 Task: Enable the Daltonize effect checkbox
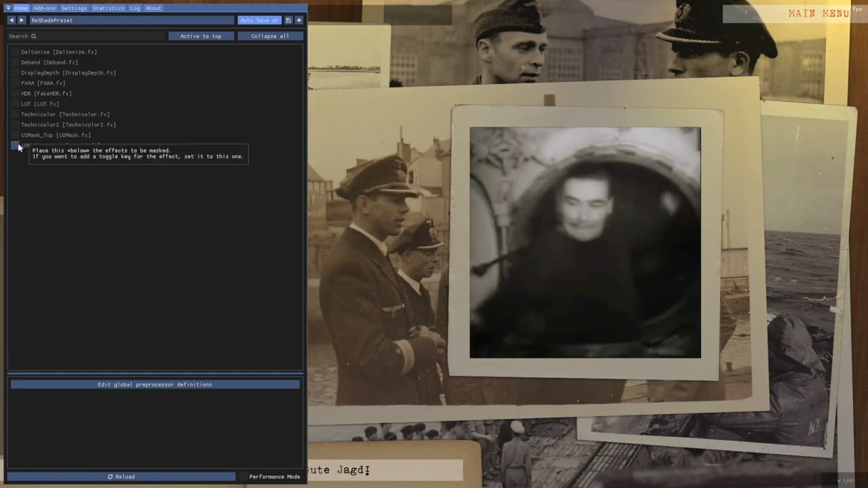15,52
